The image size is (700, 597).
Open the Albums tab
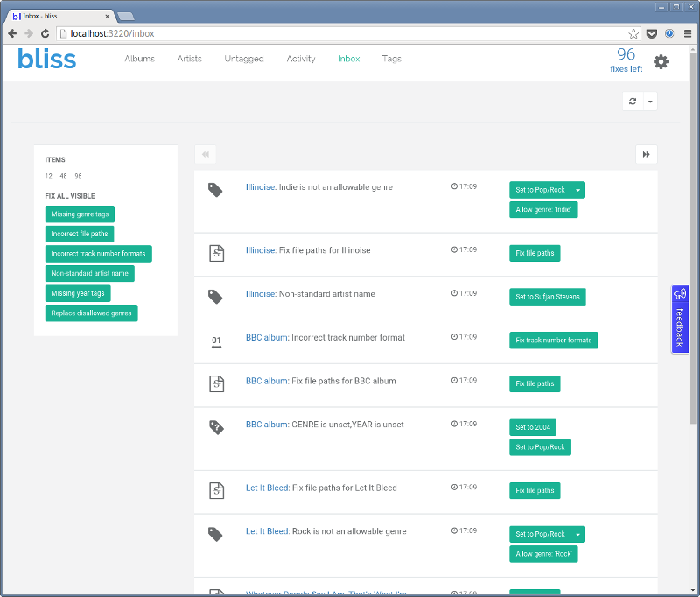coord(140,59)
